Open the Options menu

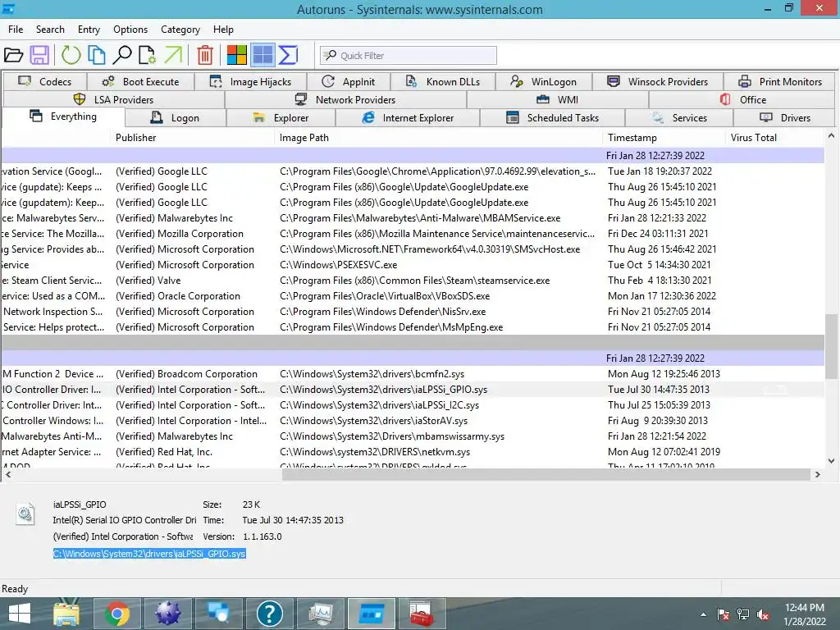pos(130,30)
